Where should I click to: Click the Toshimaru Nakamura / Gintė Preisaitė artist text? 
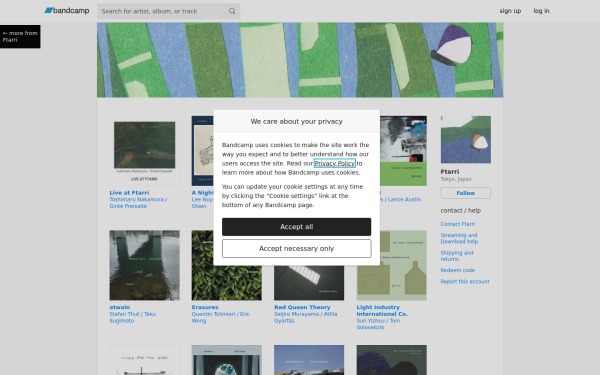tap(138, 203)
